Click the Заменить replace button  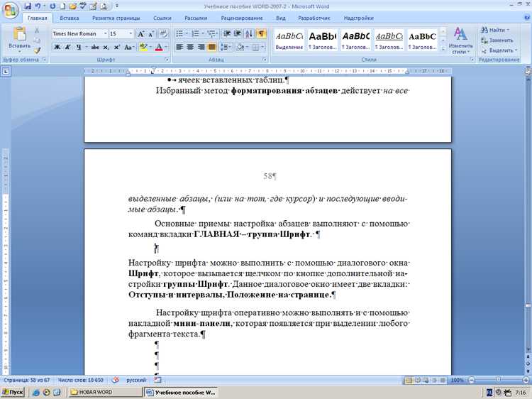click(x=497, y=40)
